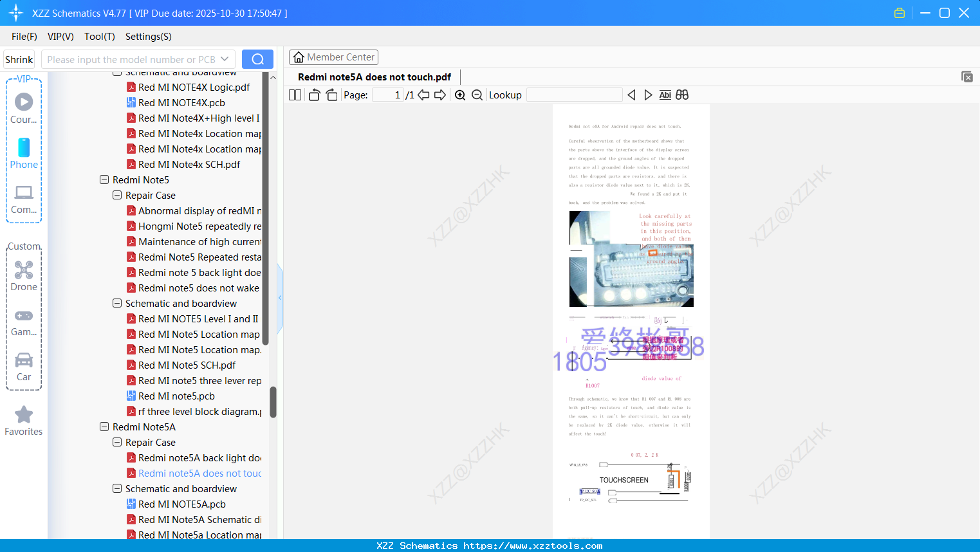980x552 pixels.
Task: Collapse the Redmi Note5A tree node
Action: click(104, 427)
